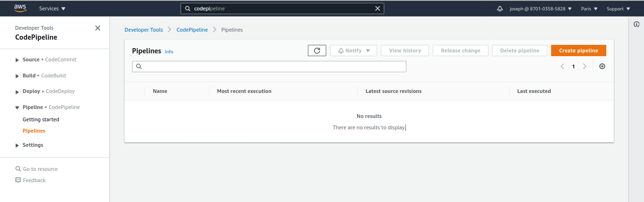Image resolution: width=644 pixels, height=202 pixels.
Task: Click the refresh pipelines icon button
Action: (317, 50)
